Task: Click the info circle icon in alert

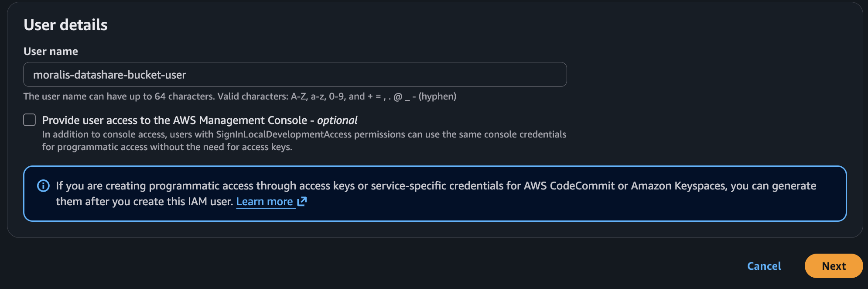Action: coord(43,186)
